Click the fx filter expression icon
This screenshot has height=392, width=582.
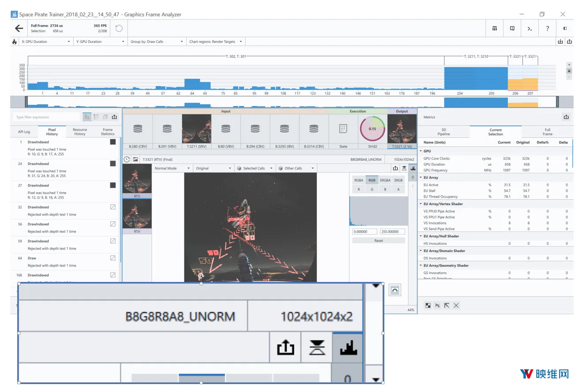[87, 117]
